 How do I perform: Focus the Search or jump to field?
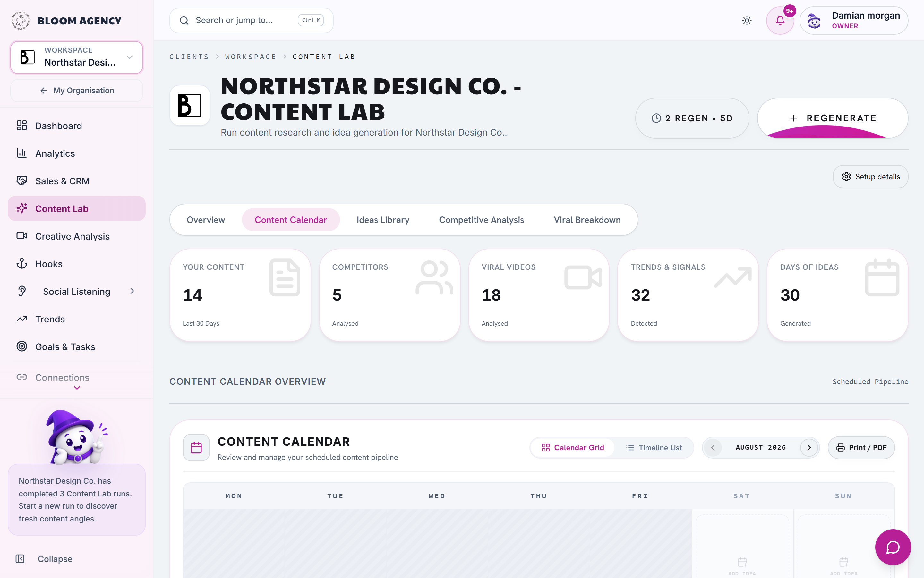tap(251, 21)
